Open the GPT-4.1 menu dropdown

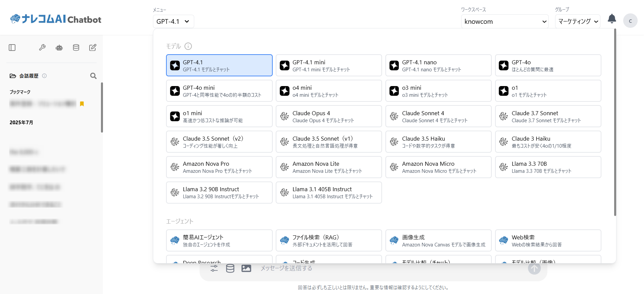173,21
